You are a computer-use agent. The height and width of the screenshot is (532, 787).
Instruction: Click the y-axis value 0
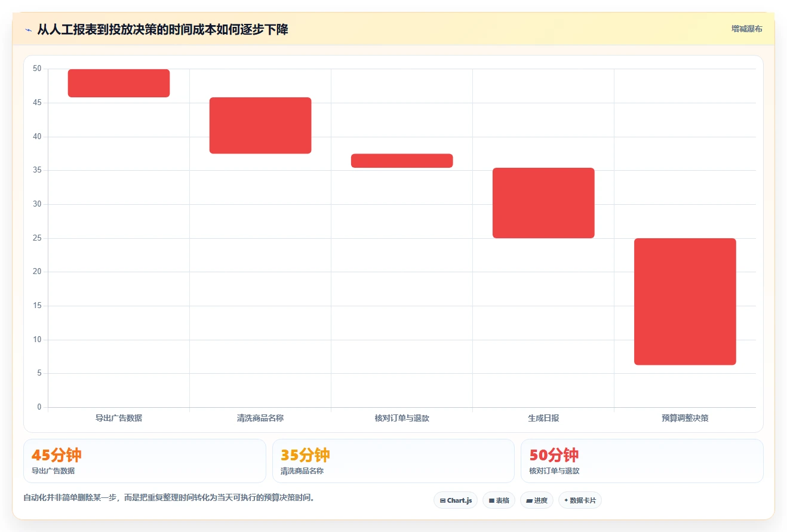(39, 407)
